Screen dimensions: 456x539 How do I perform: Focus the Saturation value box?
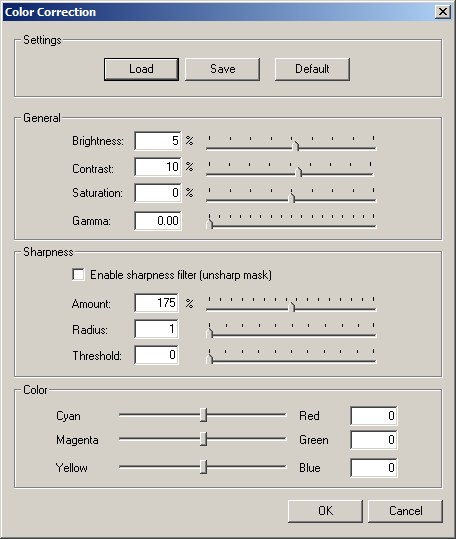[158, 192]
